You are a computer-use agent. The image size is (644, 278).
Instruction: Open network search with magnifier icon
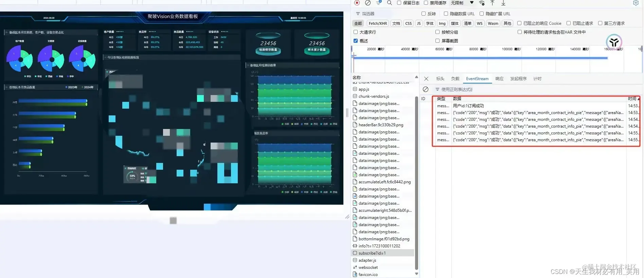(390, 3)
